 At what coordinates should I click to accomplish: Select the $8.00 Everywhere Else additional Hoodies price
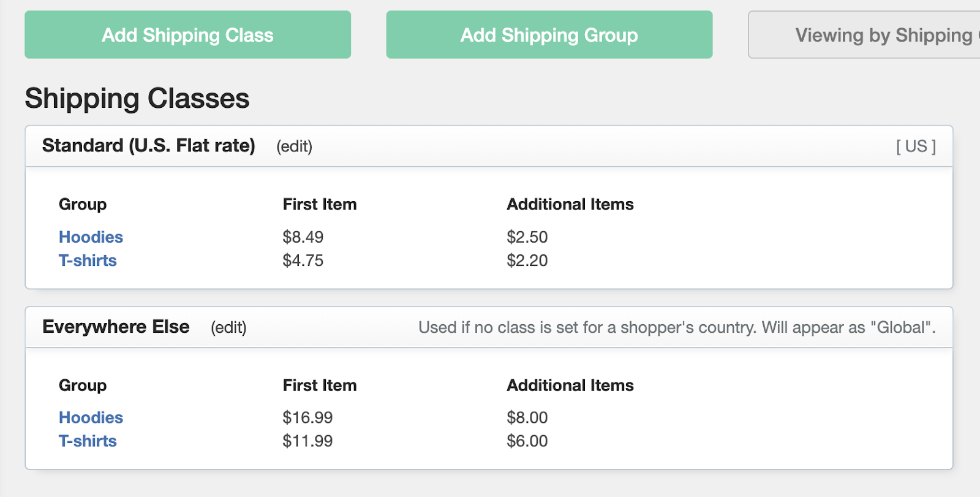click(x=527, y=417)
